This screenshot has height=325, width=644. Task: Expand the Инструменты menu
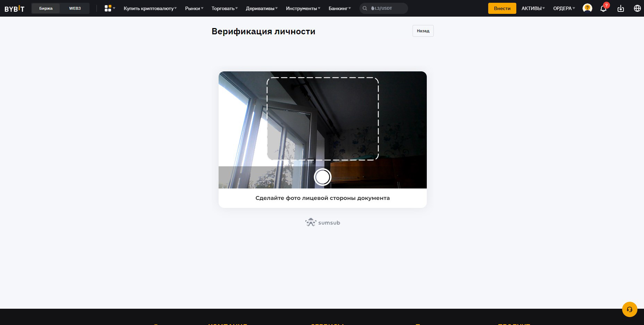[303, 8]
